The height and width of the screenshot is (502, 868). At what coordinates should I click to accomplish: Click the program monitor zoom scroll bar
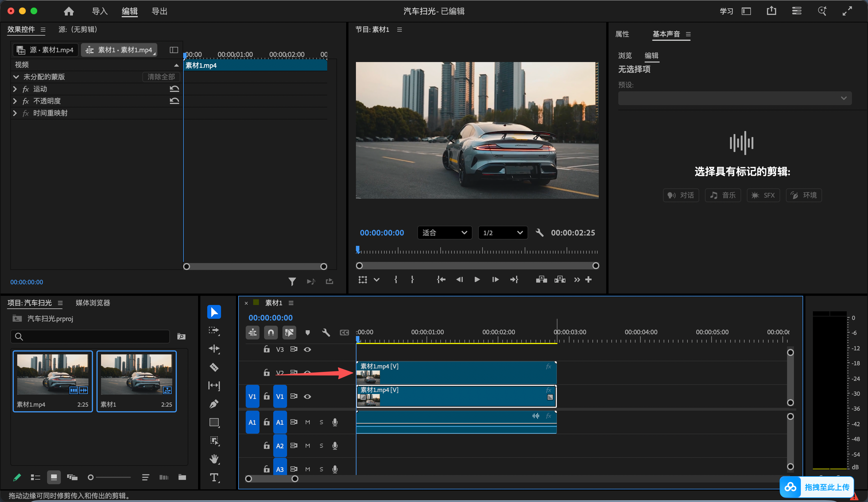[477, 266]
